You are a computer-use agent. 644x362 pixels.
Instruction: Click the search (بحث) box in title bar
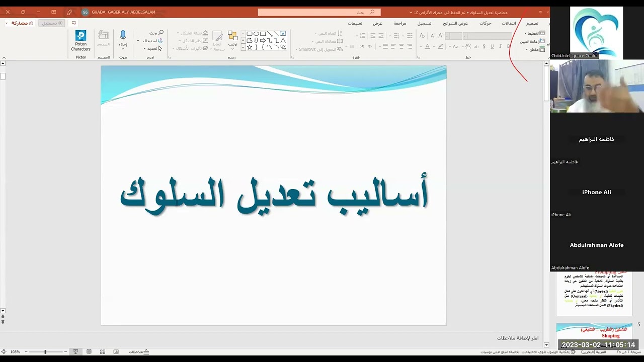point(319,12)
